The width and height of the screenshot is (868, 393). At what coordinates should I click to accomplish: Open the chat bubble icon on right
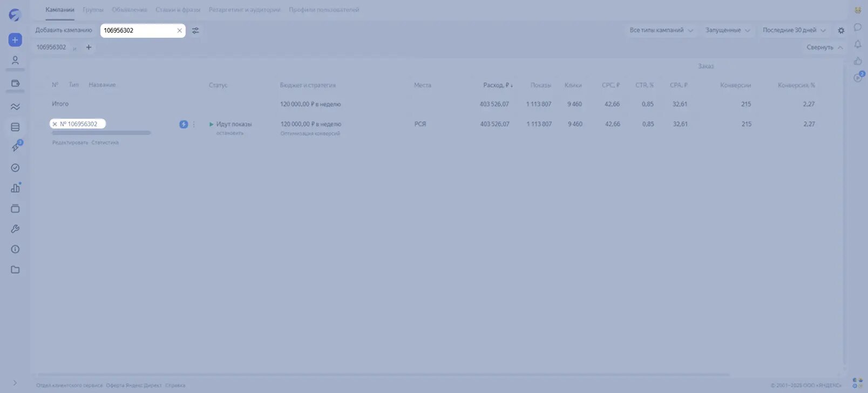pyautogui.click(x=858, y=27)
